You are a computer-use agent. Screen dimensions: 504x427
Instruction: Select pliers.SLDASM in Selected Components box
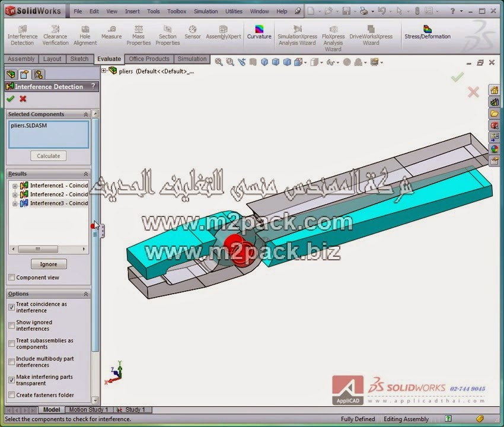[28, 125]
